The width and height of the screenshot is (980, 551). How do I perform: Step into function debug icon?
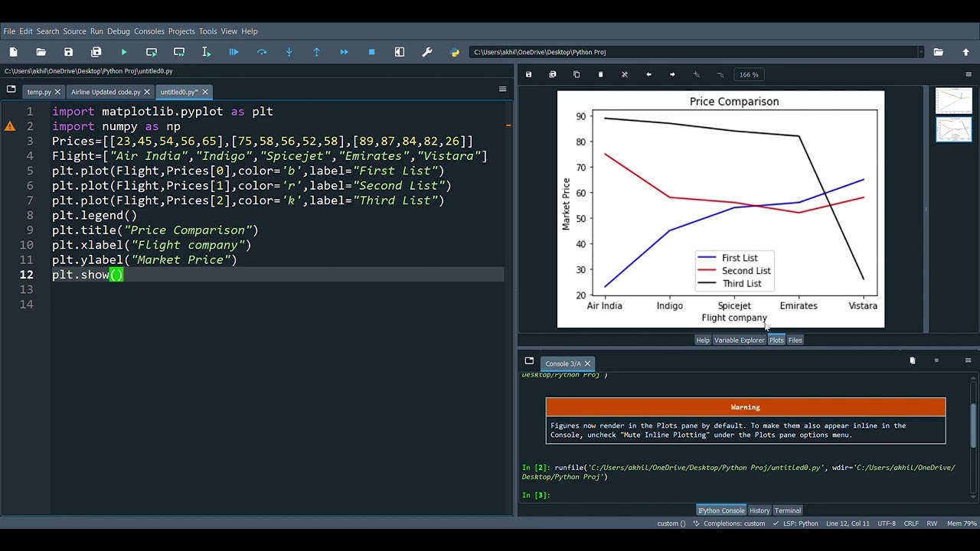point(289,52)
